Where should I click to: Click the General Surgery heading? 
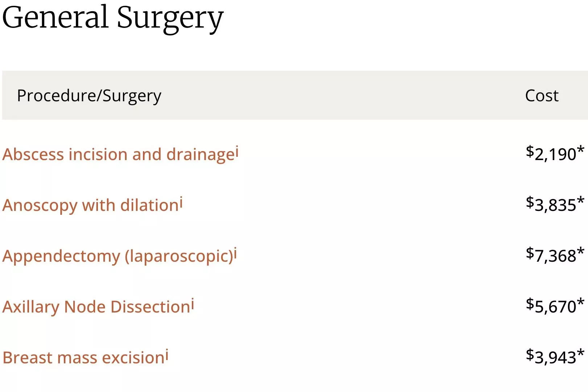tap(113, 18)
